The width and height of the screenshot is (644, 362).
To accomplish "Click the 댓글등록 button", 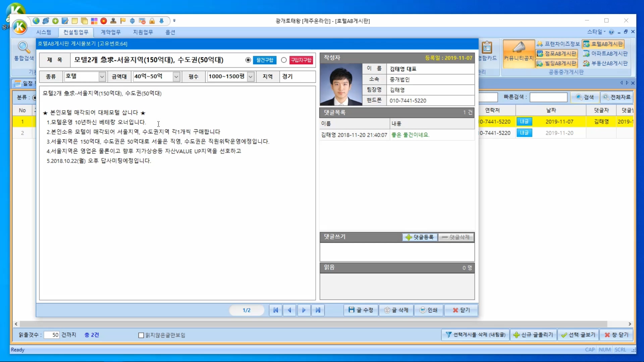I will [420, 237].
